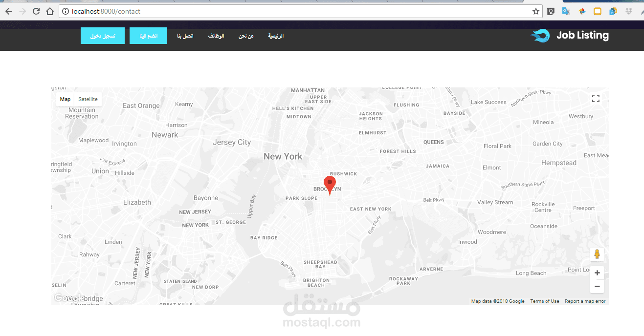Click the Job Listing brand title
Image resolution: width=644 pixels, height=336 pixels.
point(582,35)
